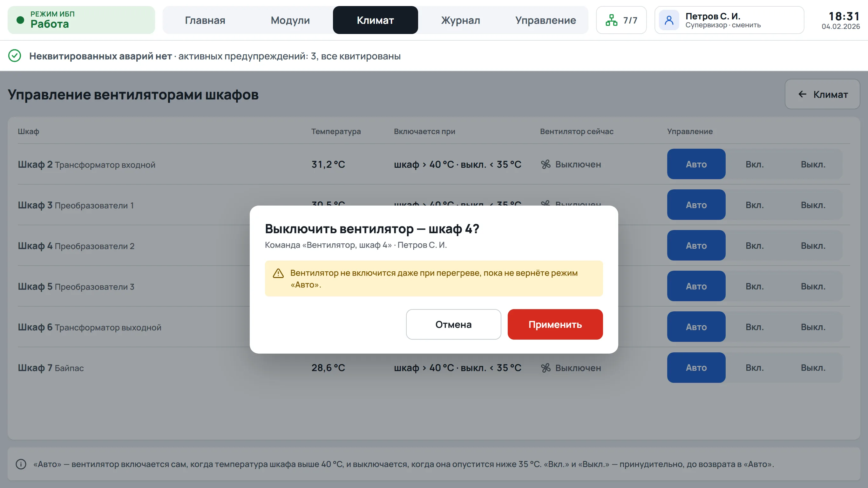
Task: Set Шкаф 4 fan to Выкл.
Action: 813,245
